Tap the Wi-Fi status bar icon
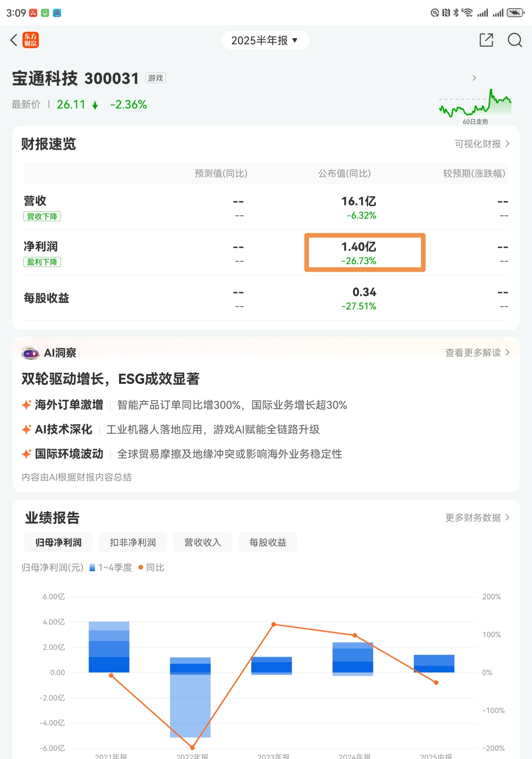The width and height of the screenshot is (532, 759). [467, 13]
